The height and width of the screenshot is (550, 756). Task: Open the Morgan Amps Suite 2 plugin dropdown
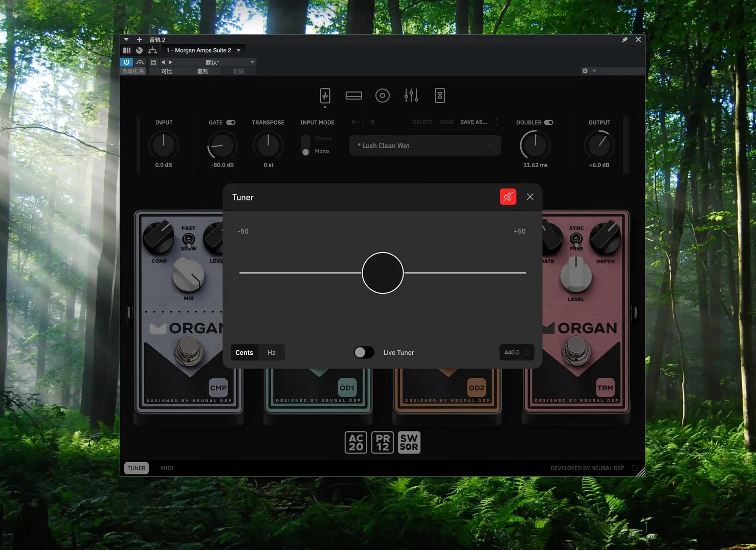[x=238, y=51]
